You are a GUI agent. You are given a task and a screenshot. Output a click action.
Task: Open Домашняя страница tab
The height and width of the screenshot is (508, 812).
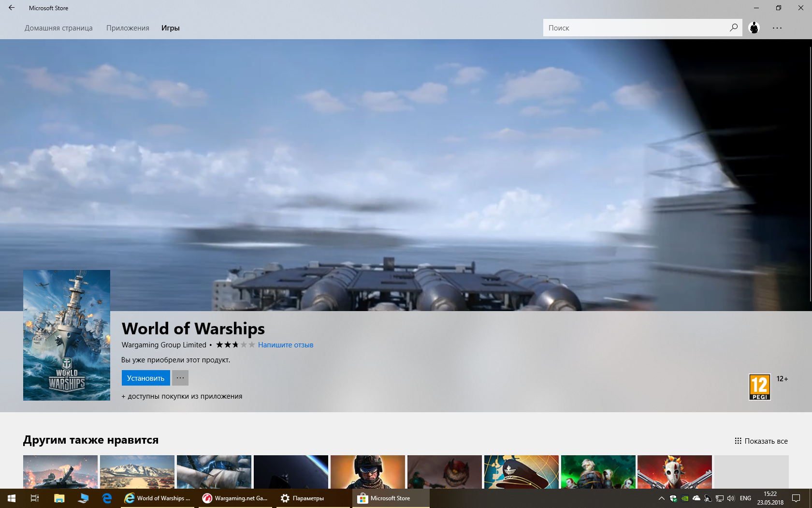pos(58,28)
